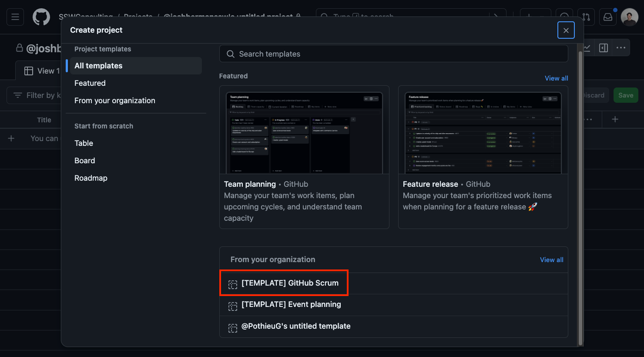Click the Search templates field
This screenshot has height=357, width=644.
pyautogui.click(x=393, y=54)
